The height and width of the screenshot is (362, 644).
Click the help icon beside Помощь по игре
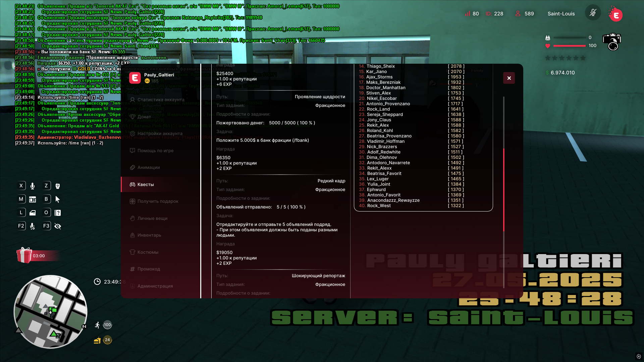coord(132,150)
